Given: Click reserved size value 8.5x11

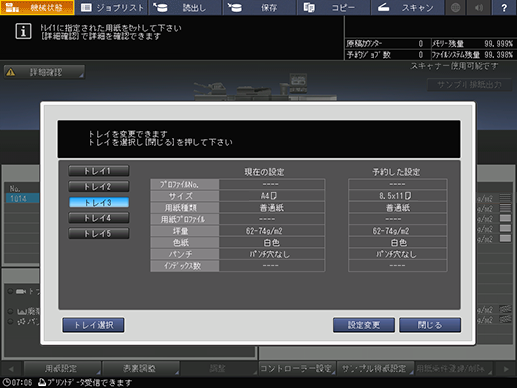Looking at the screenshot, I should click(x=397, y=196).
